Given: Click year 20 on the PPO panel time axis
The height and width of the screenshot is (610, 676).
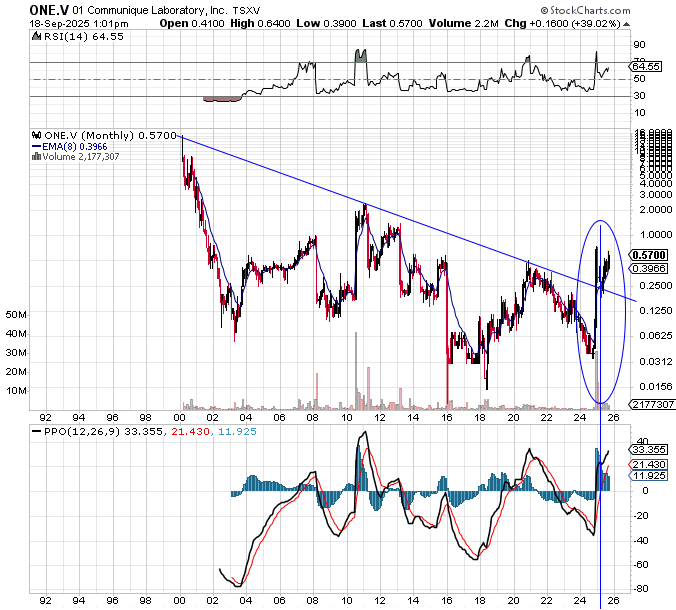Looking at the screenshot, I should pyautogui.click(x=513, y=600).
